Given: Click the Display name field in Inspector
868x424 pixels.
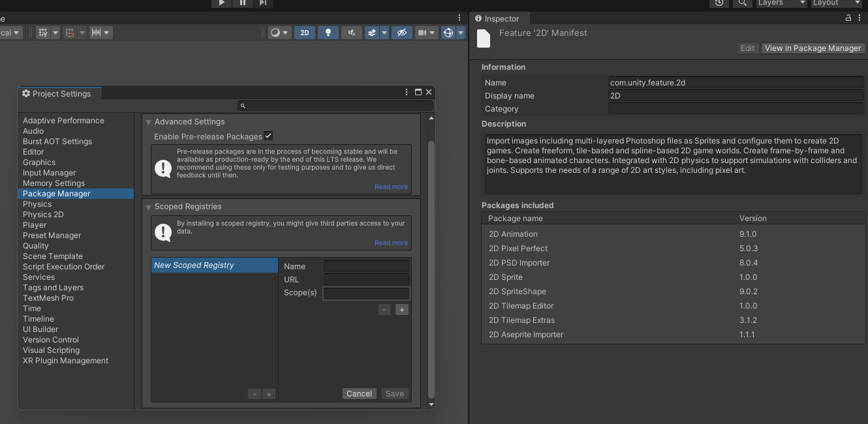Looking at the screenshot, I should (x=736, y=96).
